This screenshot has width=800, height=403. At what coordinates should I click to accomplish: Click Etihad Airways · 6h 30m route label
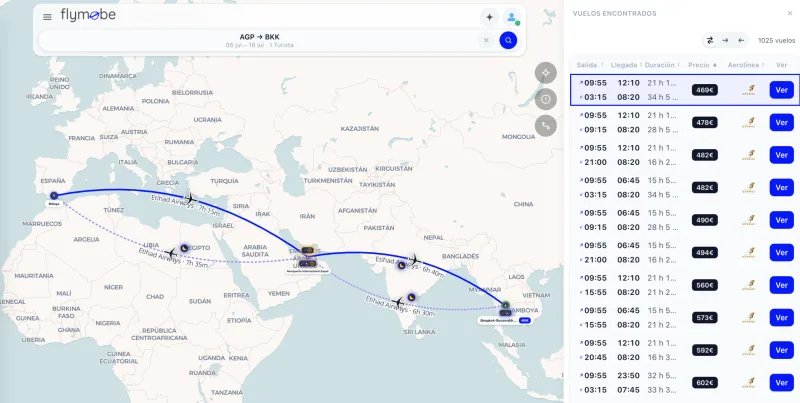click(x=401, y=306)
